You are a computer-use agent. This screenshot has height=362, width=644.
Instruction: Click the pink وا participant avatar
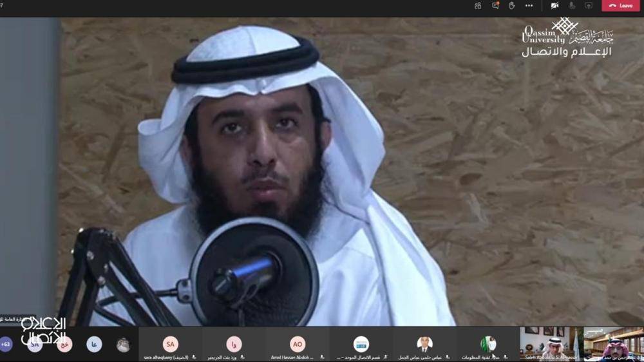coord(234,344)
